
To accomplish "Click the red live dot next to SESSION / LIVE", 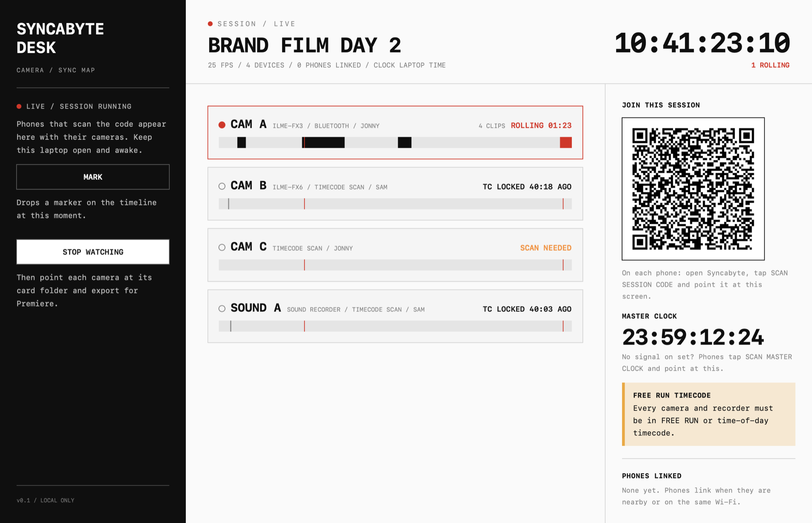I will [210, 23].
